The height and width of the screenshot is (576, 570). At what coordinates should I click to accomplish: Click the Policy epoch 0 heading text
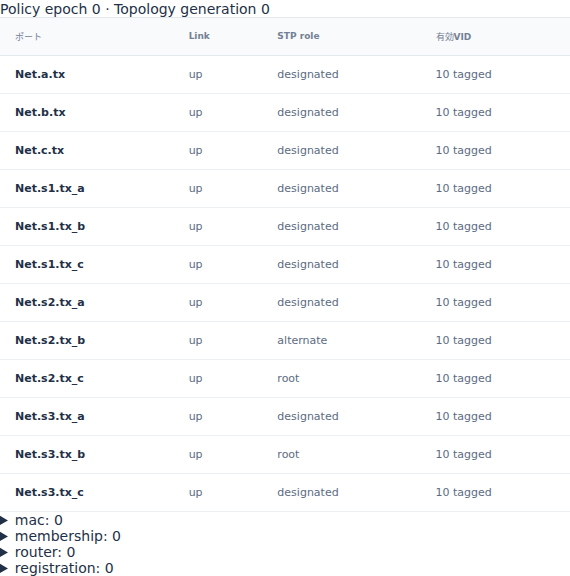click(50, 9)
